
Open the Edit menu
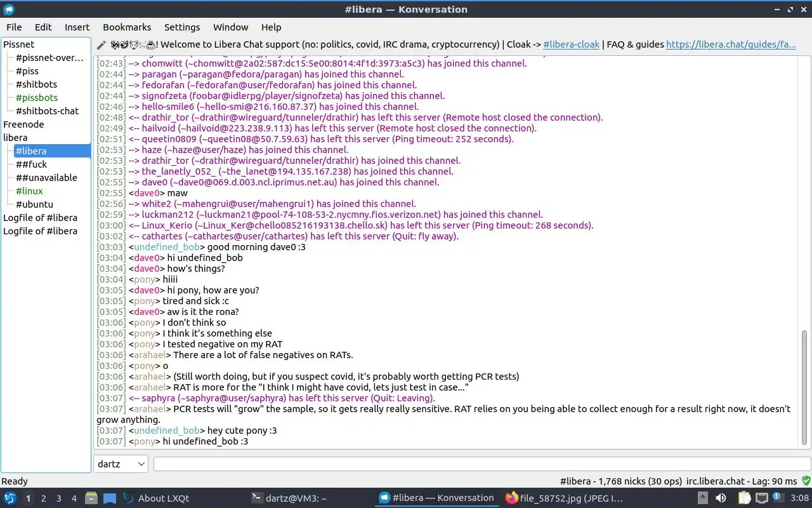coord(43,27)
